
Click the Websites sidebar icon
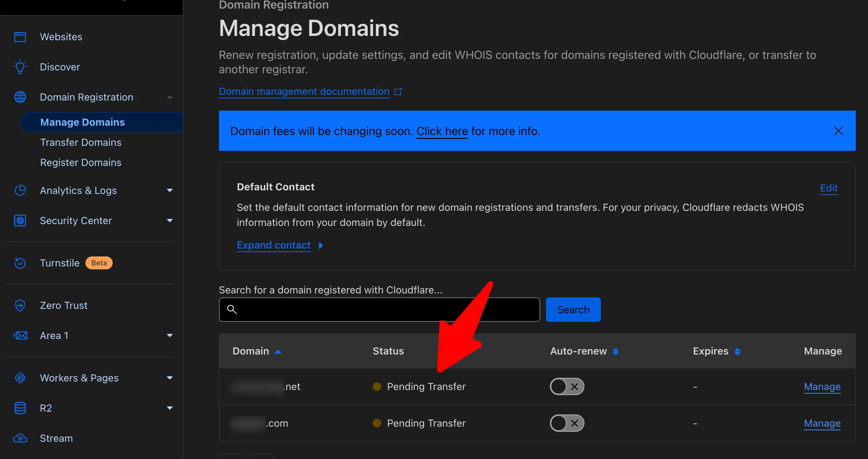[20, 37]
